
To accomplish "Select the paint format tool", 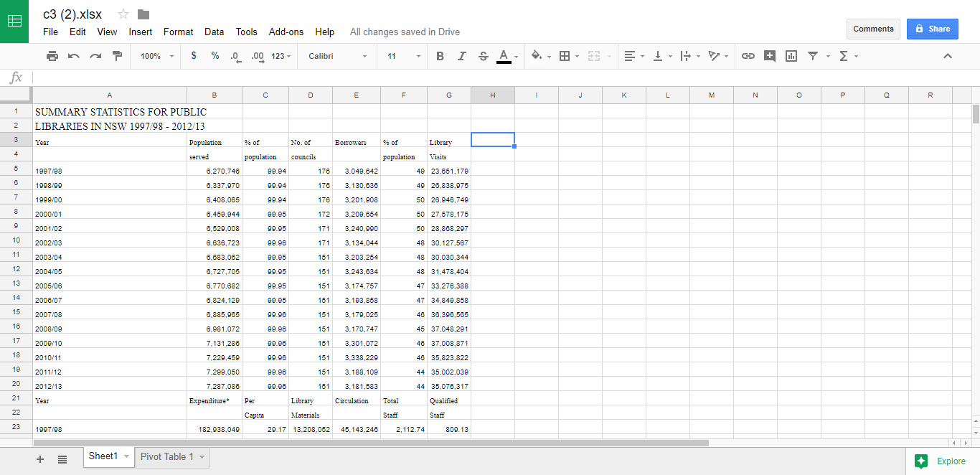I will coord(117,56).
